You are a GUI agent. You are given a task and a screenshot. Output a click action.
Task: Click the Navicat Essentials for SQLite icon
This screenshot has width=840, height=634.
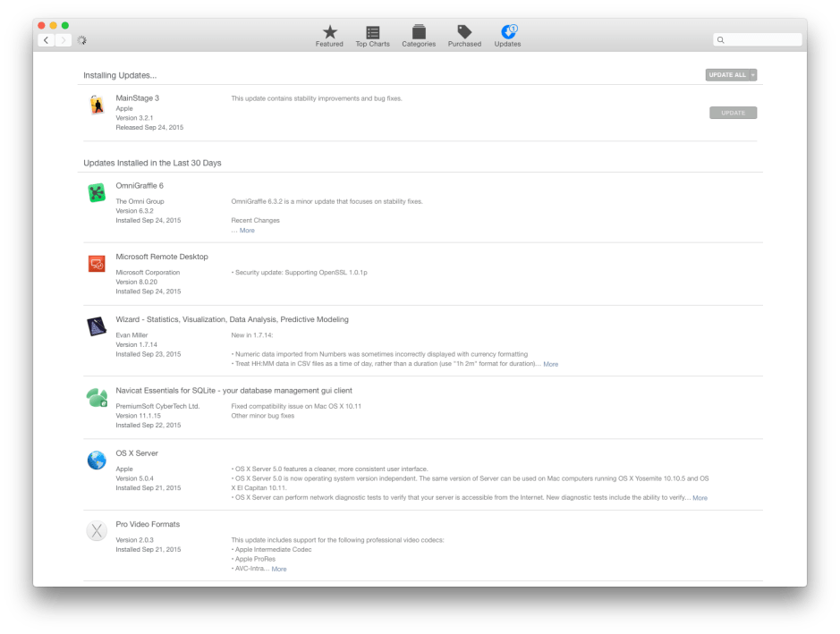click(97, 397)
